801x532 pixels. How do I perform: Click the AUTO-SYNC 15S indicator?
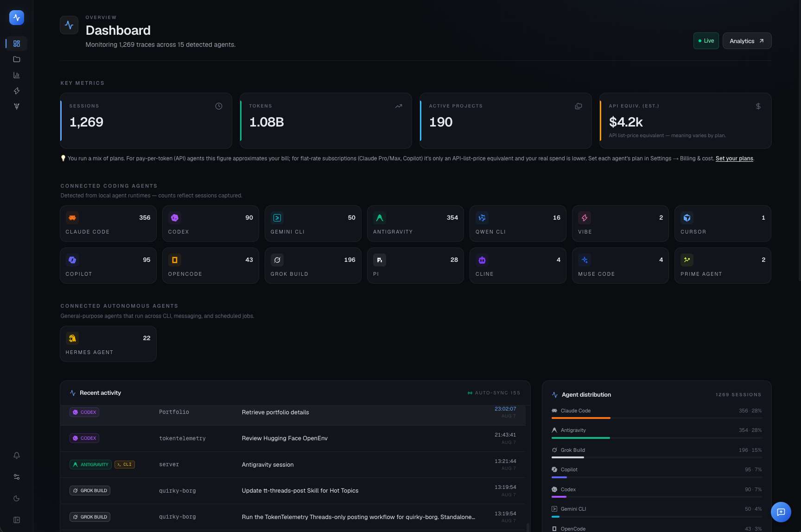494,393
